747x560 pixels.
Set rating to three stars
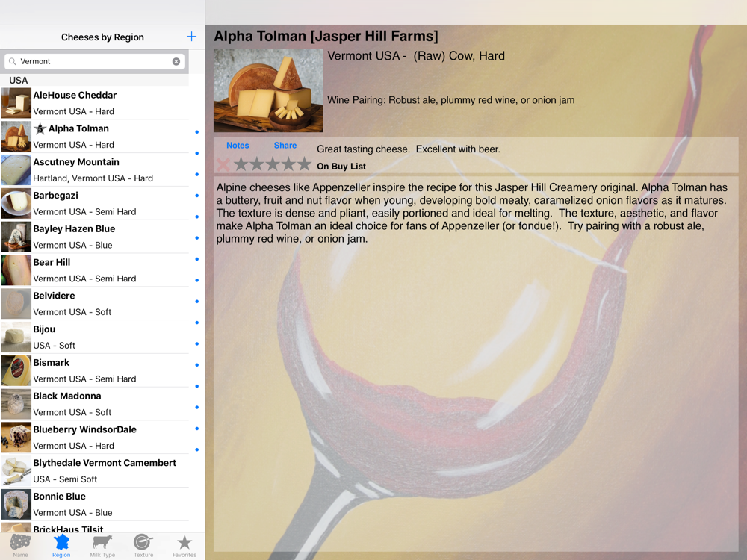(x=273, y=164)
